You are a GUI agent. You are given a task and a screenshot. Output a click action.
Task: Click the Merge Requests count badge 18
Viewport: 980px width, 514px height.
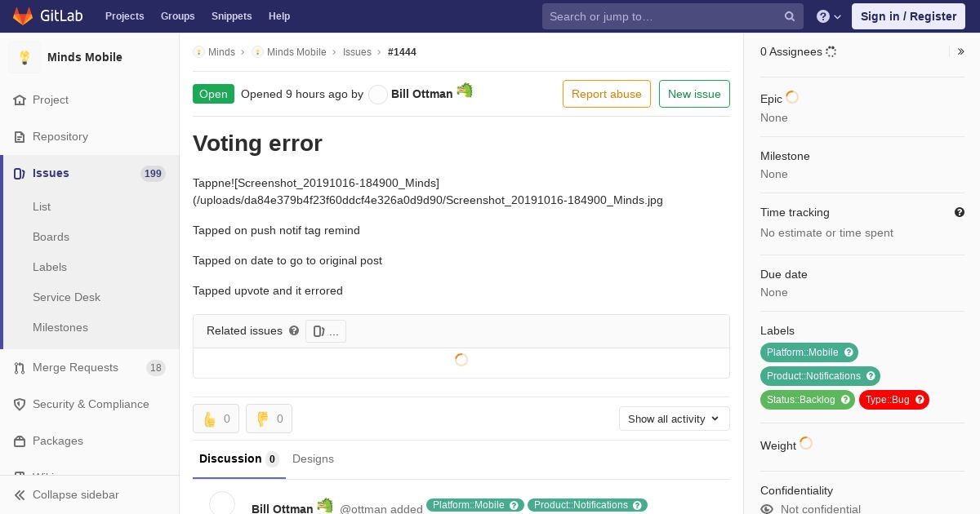click(x=156, y=368)
